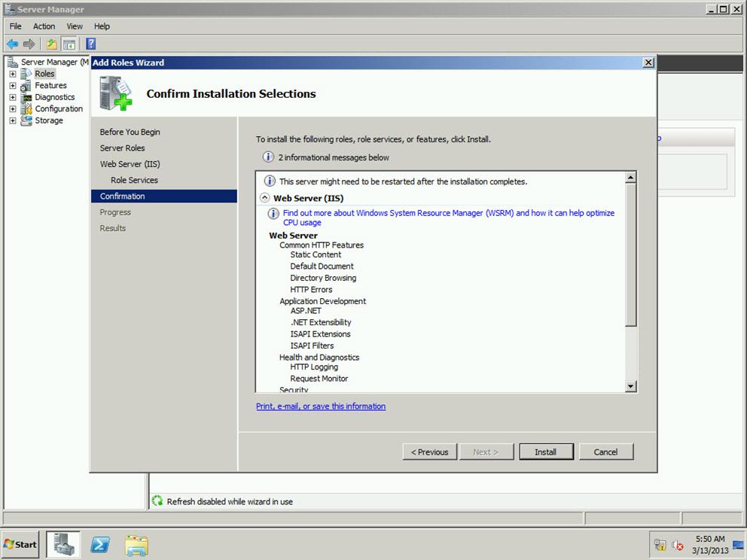This screenshot has width=747, height=560.
Task: Select the Features node icon in tree
Action: point(26,86)
